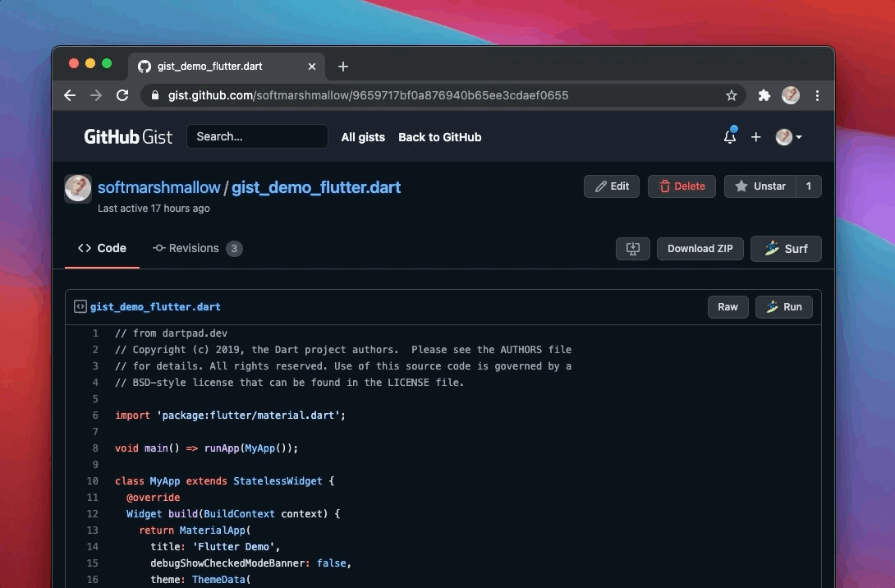The width and height of the screenshot is (895, 588).
Task: Select line number 6
Action: [95, 416]
